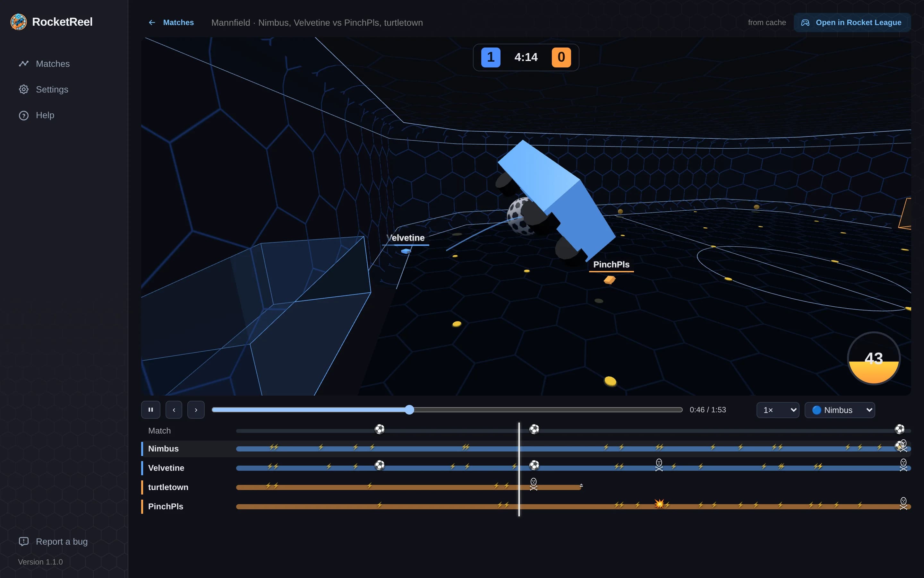Viewport: 924px width, 578px height.
Task: Click the blue team score 1
Action: click(x=491, y=57)
